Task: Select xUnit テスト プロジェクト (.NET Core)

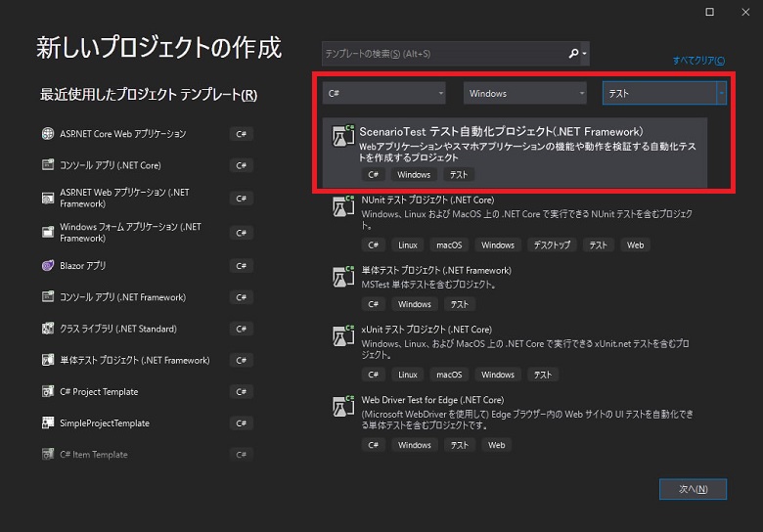Action: (x=515, y=353)
